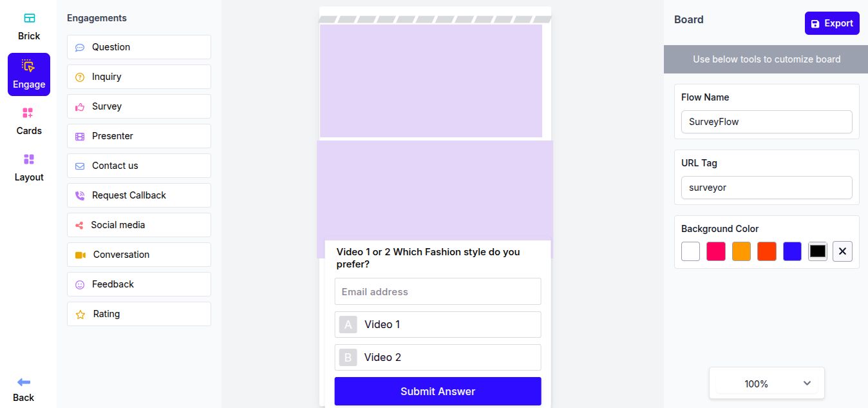
Task: Expand the 100% zoom dropdown
Action: point(766,384)
